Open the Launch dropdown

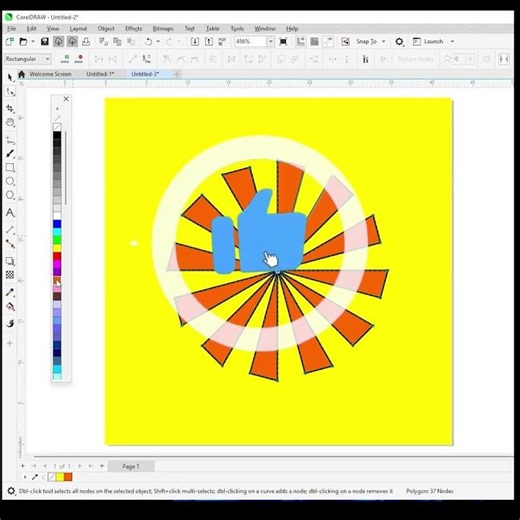point(434,41)
